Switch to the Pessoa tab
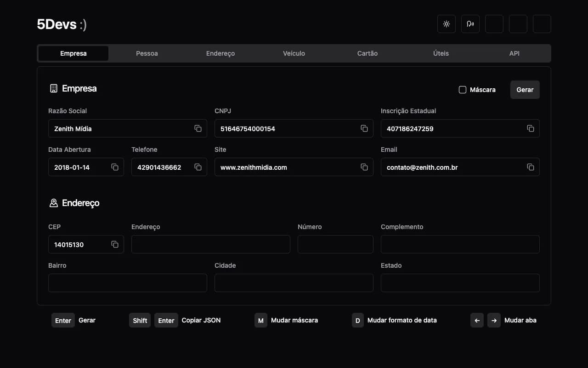The image size is (588, 368). 147,53
